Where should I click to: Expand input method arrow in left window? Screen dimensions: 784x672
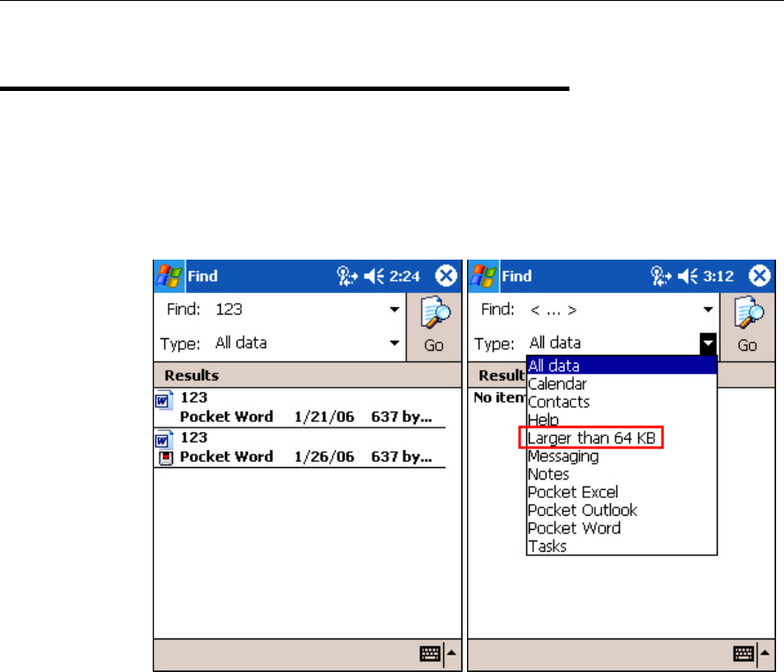451,653
